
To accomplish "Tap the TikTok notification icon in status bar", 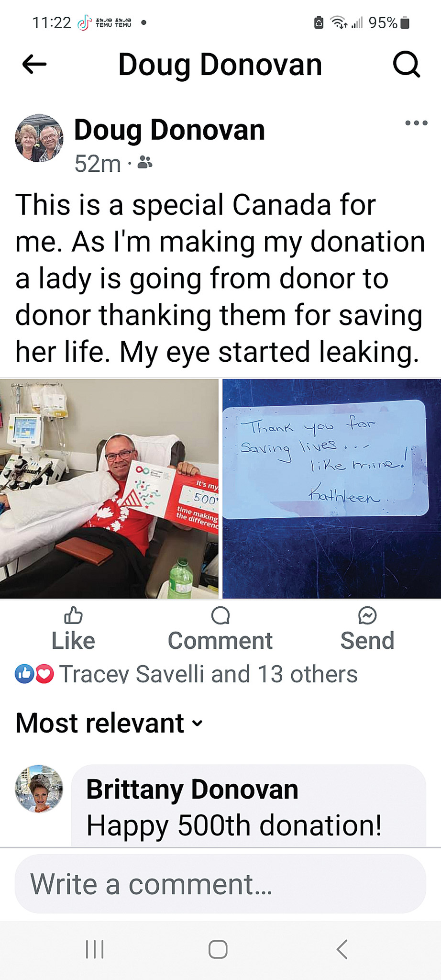I will tap(84, 22).
